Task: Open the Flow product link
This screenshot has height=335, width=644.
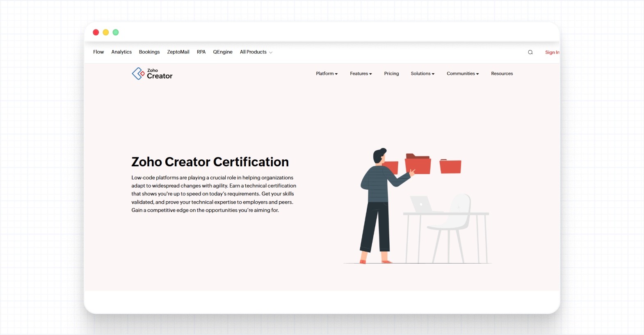Action: tap(98, 52)
